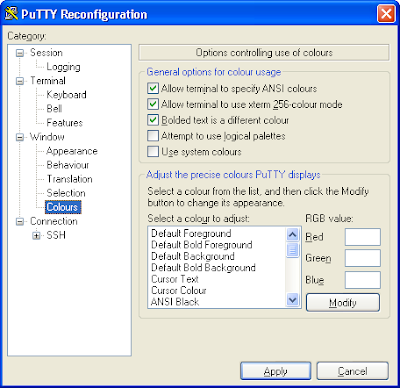Select Connection category
400x388 pixels.
[x=54, y=221]
